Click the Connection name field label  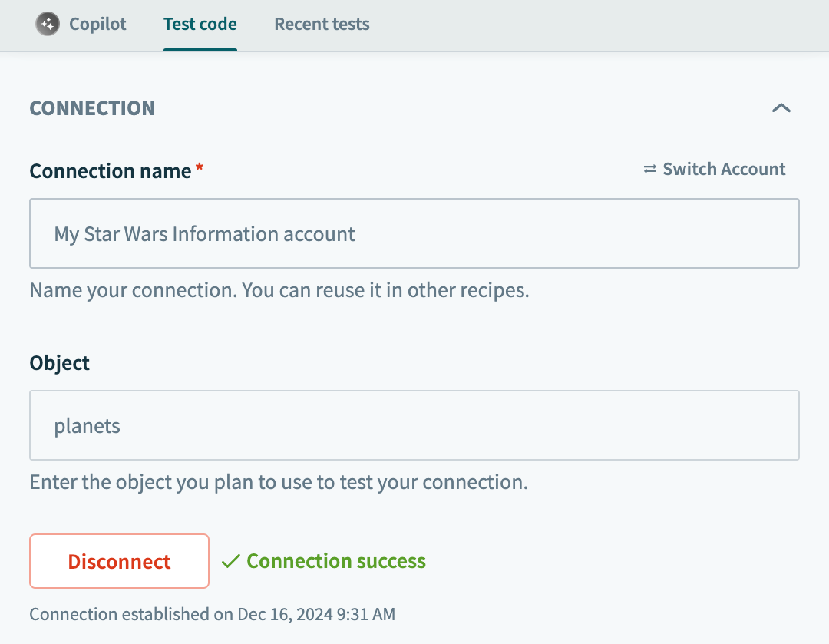pos(110,171)
